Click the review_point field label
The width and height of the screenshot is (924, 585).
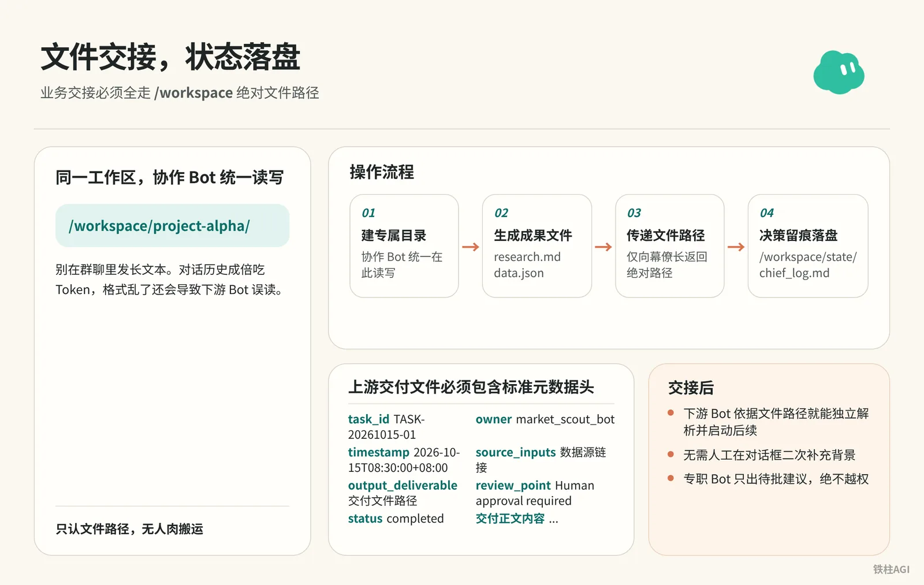click(513, 485)
